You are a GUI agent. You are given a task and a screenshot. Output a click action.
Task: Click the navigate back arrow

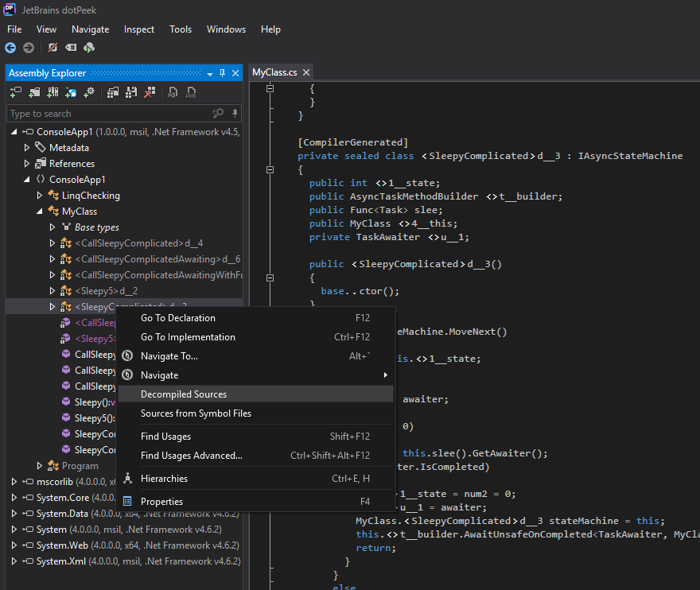(10, 48)
